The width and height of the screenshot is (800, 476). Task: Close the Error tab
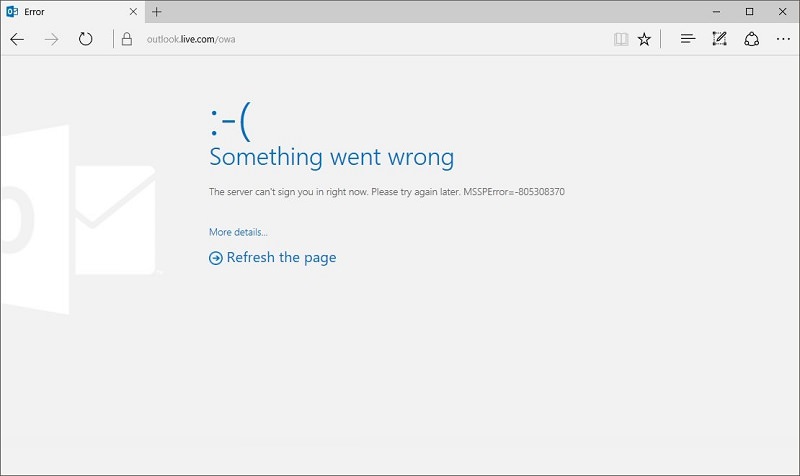[x=134, y=11]
